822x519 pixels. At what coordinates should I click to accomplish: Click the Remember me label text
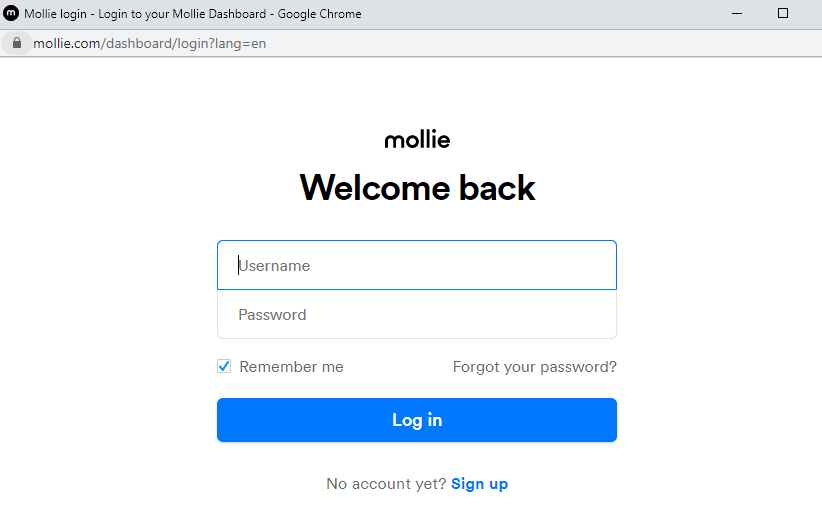tap(291, 367)
